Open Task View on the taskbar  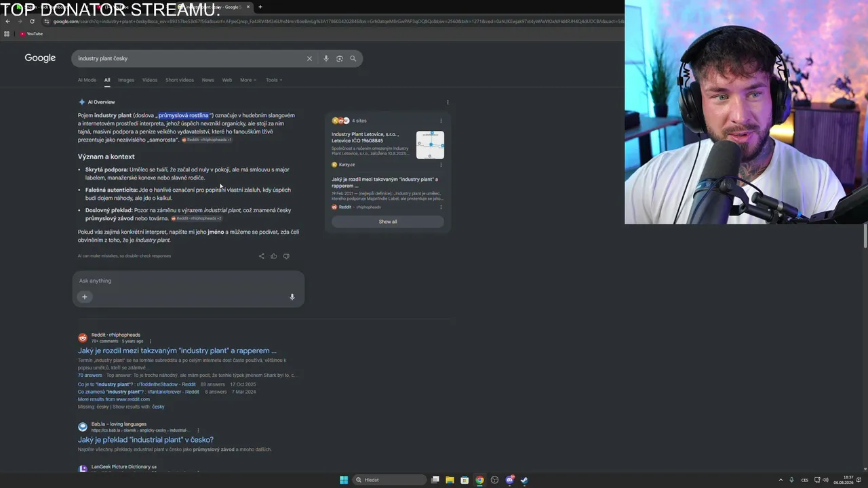[x=435, y=480]
